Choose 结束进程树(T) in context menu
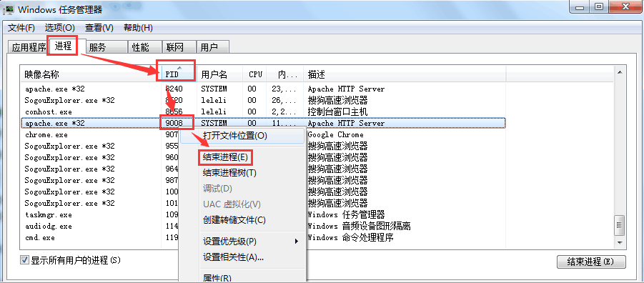 coord(242,173)
